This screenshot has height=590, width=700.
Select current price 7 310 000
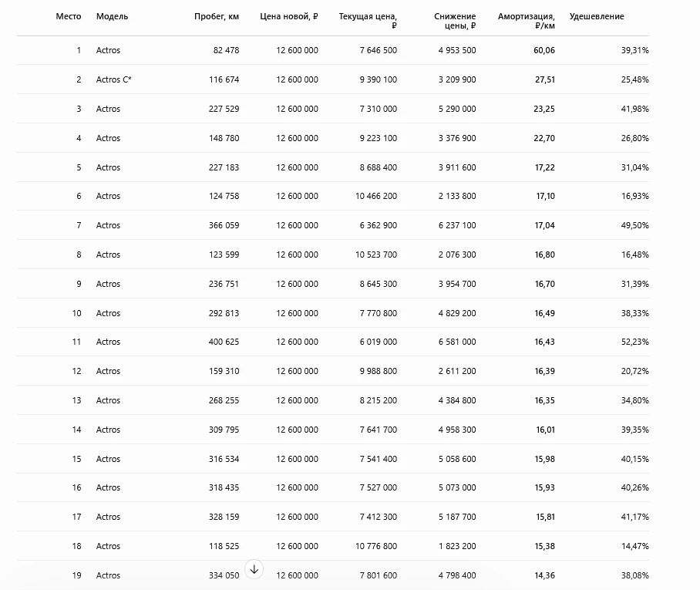pos(378,109)
